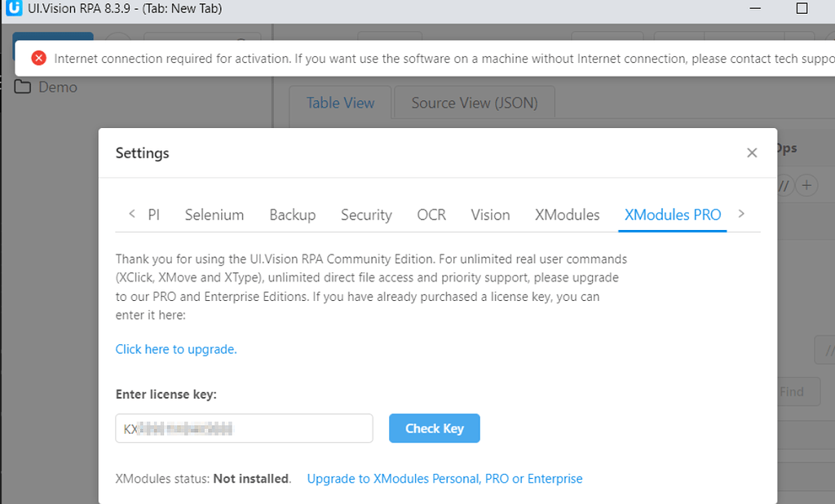Click the Upgrade to XModules Personal link

pos(444,479)
